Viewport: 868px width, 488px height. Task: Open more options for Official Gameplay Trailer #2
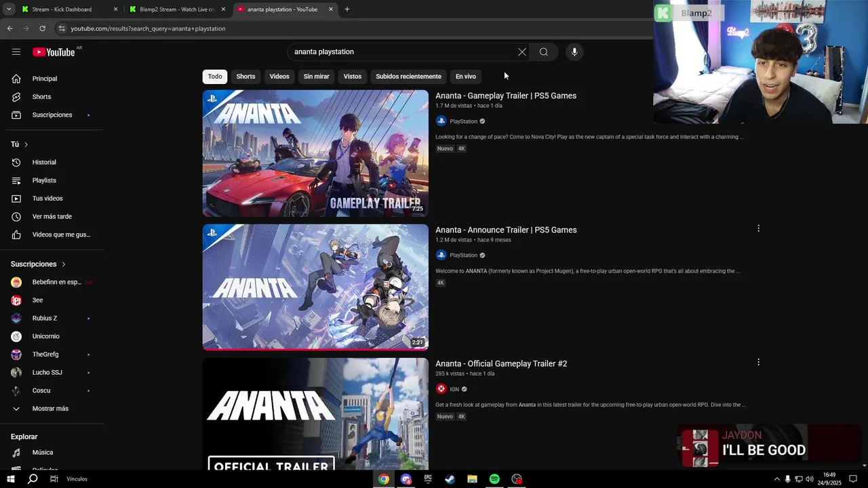pos(758,362)
